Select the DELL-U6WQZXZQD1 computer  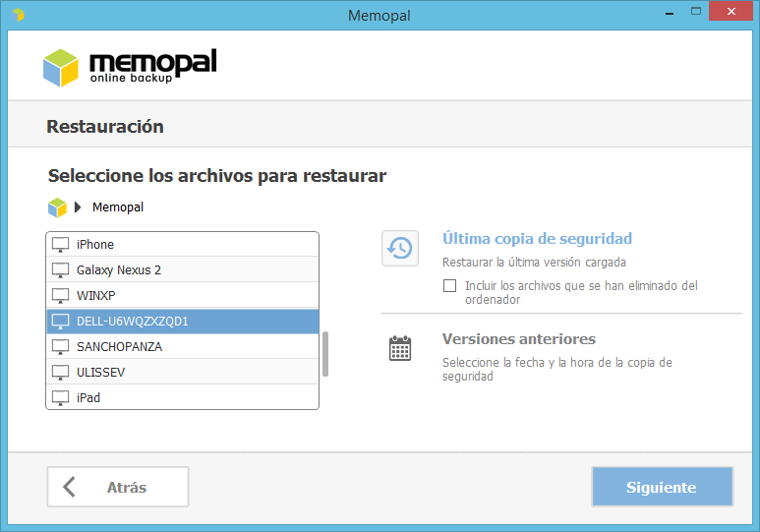point(183,321)
